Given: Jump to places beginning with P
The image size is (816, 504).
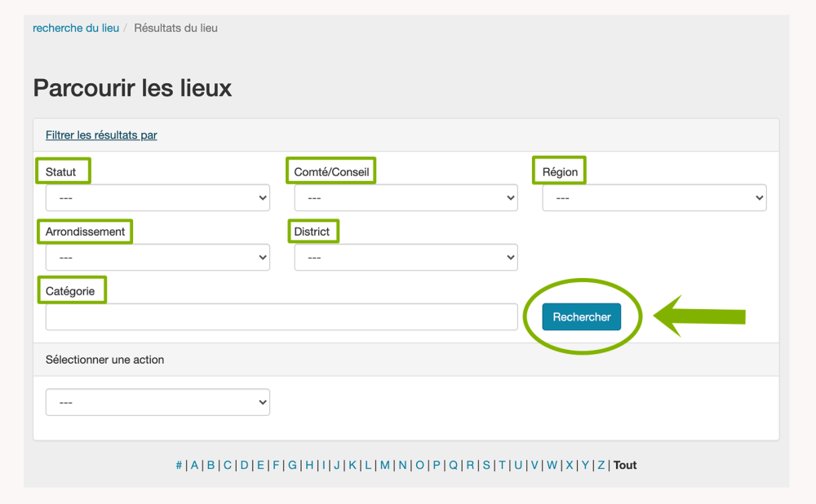Looking at the screenshot, I should pos(437,465).
